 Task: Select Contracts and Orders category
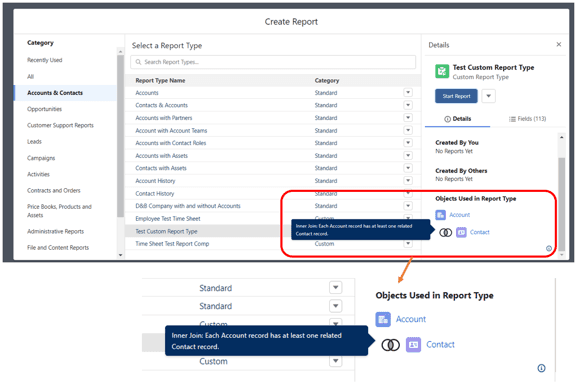click(53, 190)
